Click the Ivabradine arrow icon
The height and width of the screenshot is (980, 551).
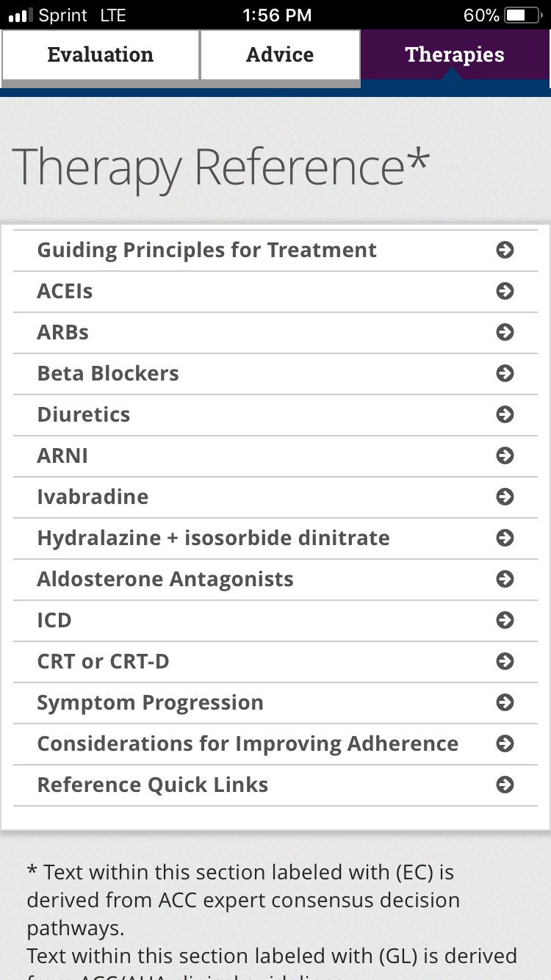click(505, 497)
